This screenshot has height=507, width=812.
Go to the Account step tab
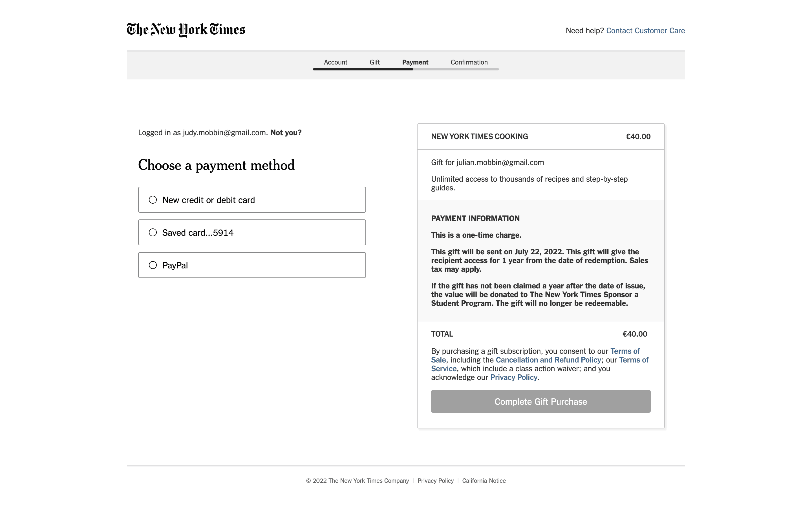pos(335,62)
